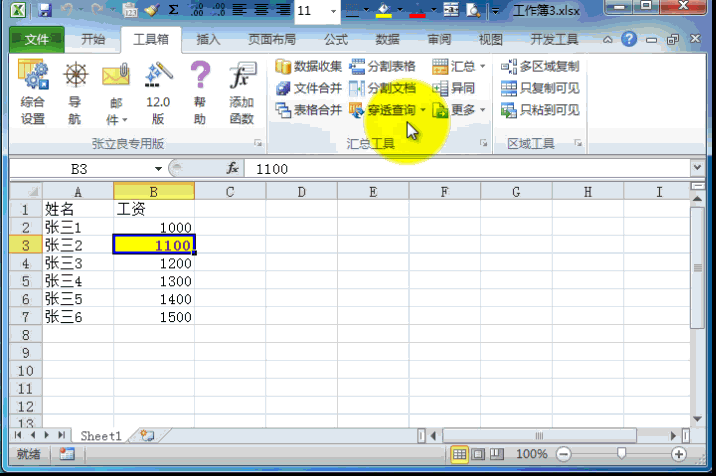
Task: Click the 只复制可见 button
Action: 540,88
